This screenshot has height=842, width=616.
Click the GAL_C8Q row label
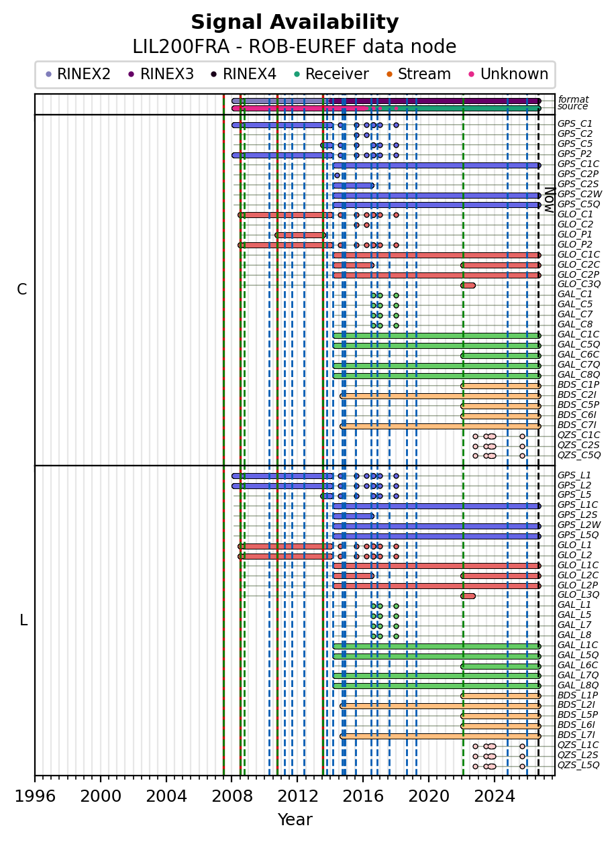(578, 375)
